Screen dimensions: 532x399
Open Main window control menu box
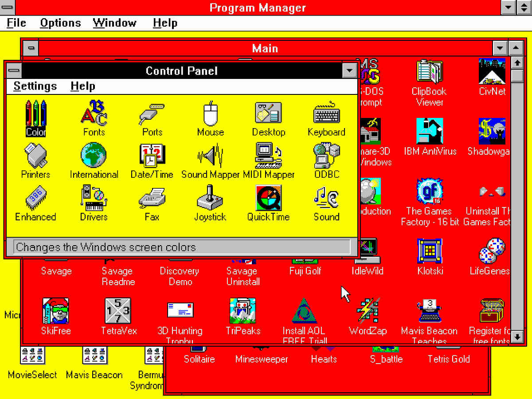click(31, 48)
